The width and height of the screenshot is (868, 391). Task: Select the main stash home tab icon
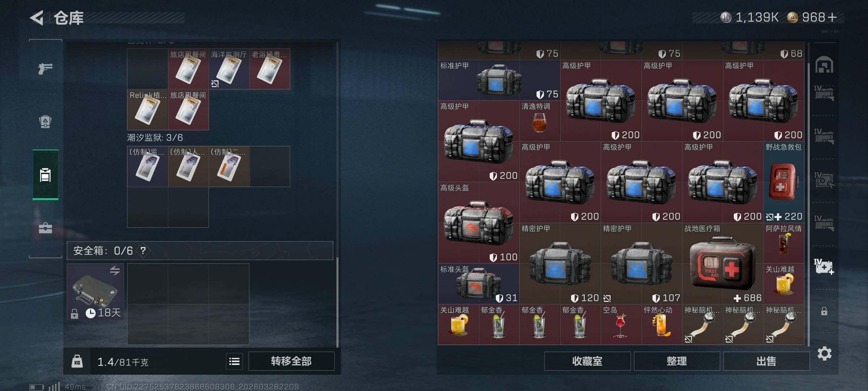pos(824,65)
